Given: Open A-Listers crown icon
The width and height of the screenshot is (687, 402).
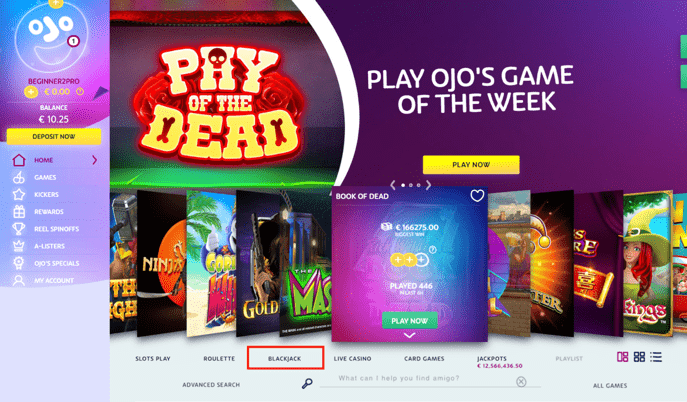Looking at the screenshot, I should click(19, 246).
